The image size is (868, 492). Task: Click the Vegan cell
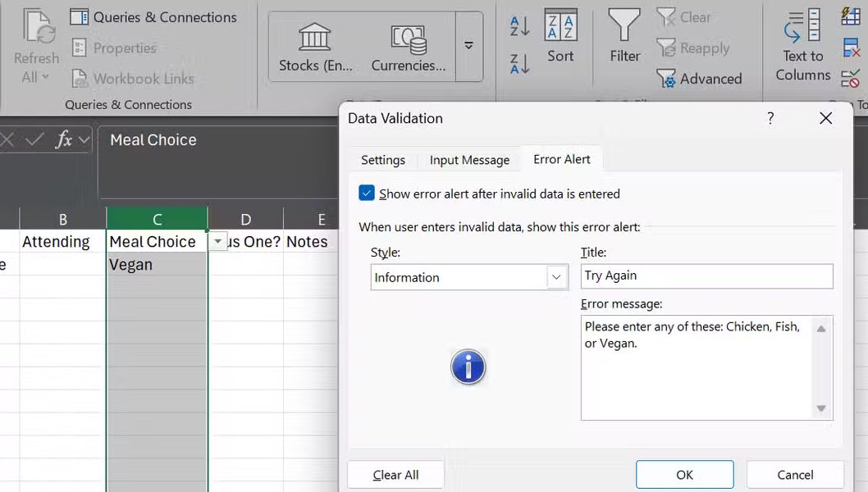(158, 265)
